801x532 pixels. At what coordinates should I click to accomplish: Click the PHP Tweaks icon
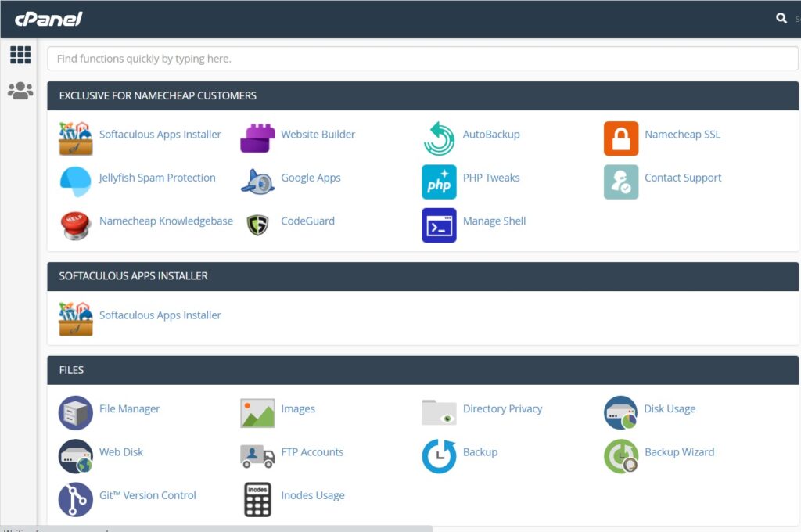[439, 182]
